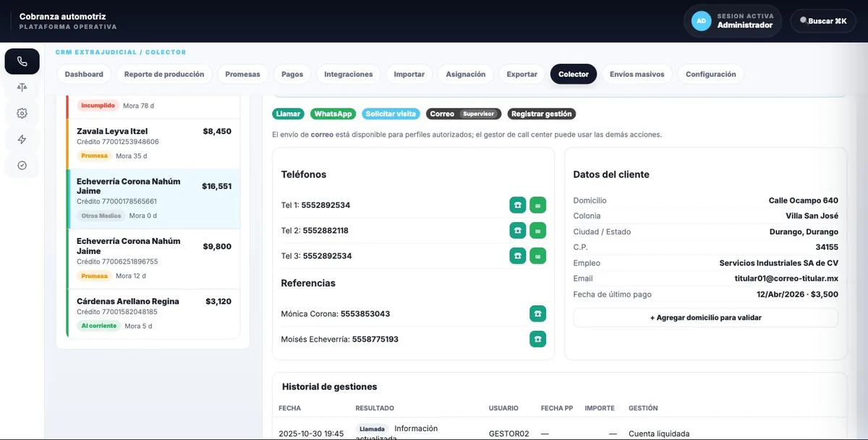Image resolution: width=868 pixels, height=440 pixels.
Task: Select the lightning bolt sidebar icon
Action: tap(22, 140)
